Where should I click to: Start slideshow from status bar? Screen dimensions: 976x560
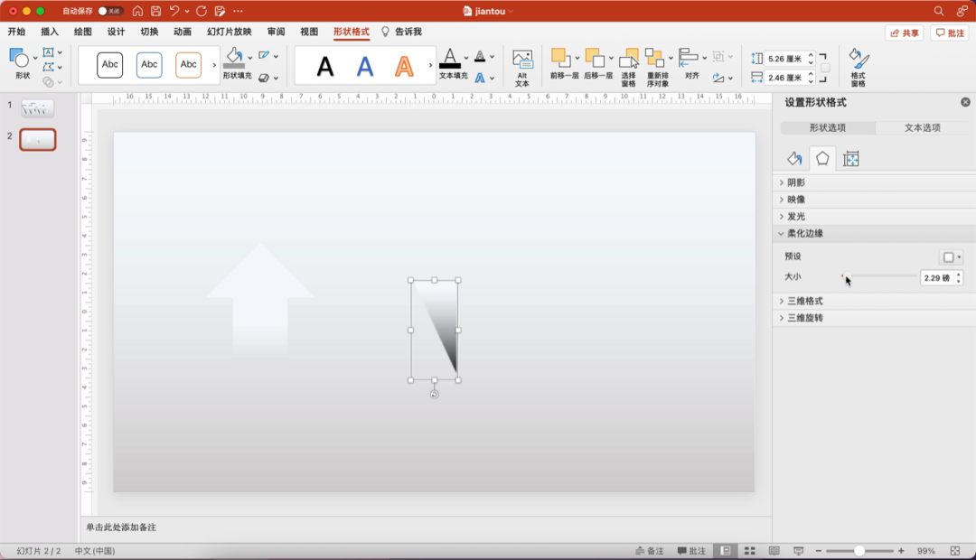[799, 551]
